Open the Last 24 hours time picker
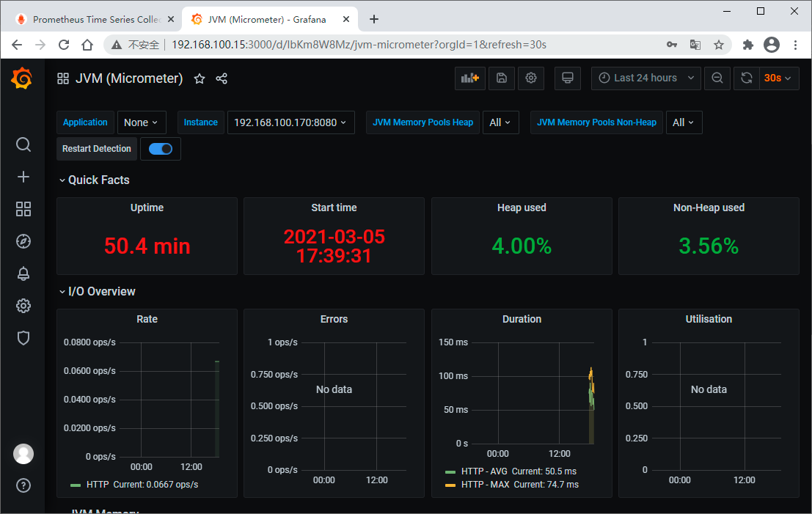The image size is (812, 514). pyautogui.click(x=645, y=78)
